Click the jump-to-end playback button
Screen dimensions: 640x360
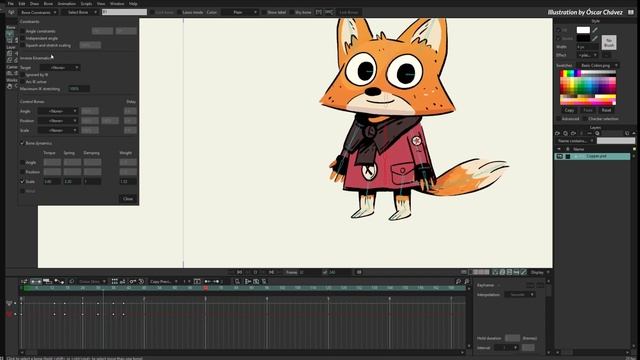(271, 272)
